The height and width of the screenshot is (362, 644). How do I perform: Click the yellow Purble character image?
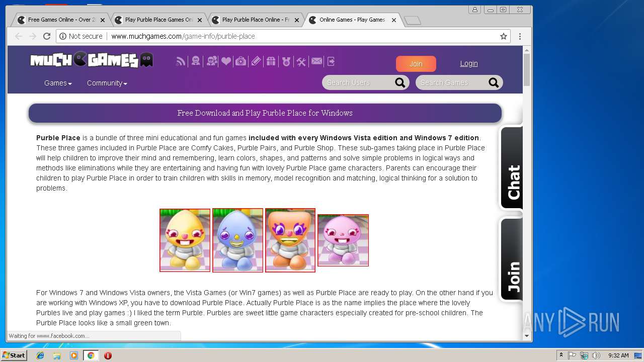(185, 240)
